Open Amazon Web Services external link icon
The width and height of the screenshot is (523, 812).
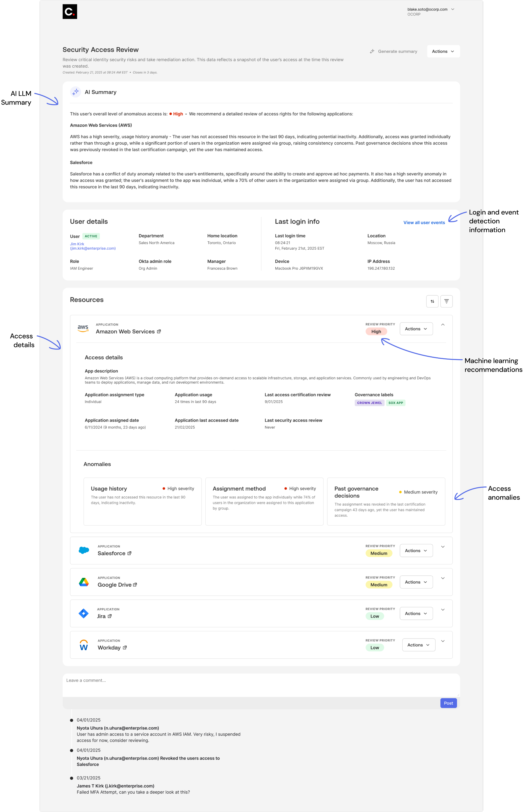[159, 331]
